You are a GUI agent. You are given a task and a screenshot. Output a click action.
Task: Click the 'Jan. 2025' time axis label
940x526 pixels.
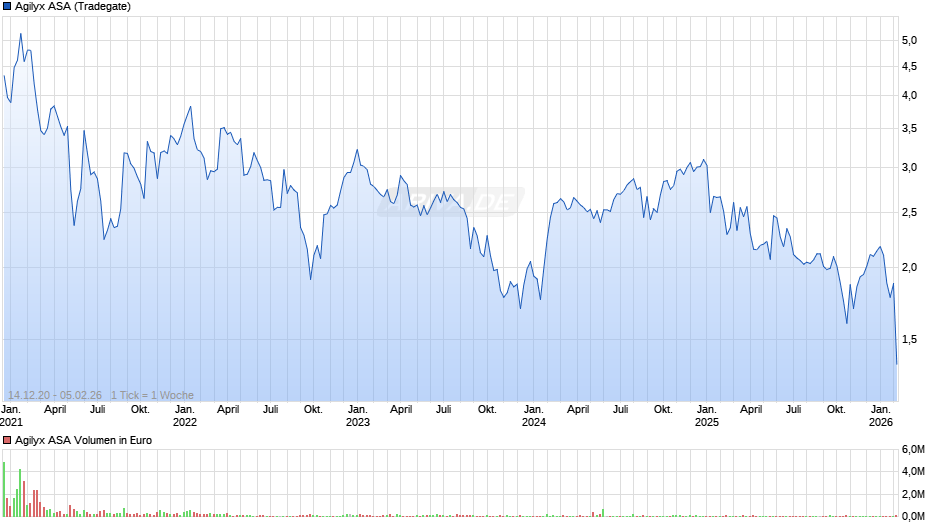(707, 416)
